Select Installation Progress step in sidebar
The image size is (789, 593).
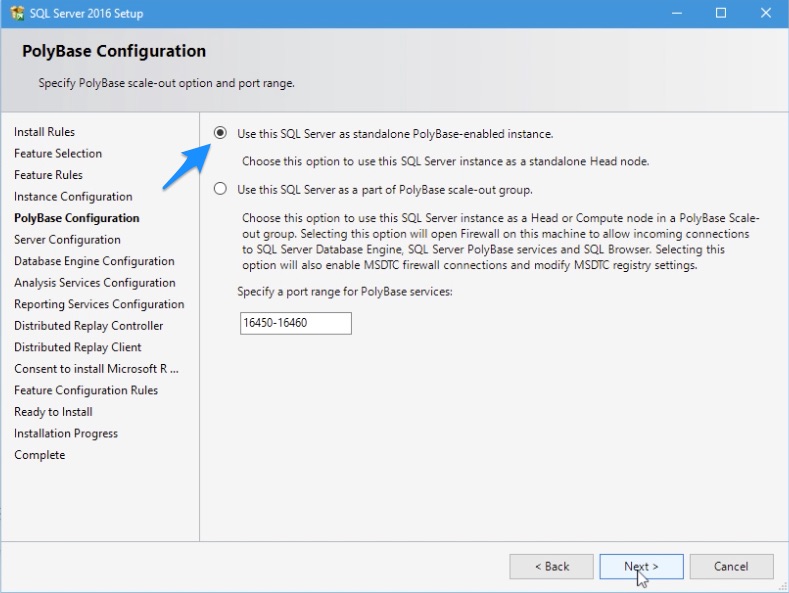pyautogui.click(x=66, y=433)
